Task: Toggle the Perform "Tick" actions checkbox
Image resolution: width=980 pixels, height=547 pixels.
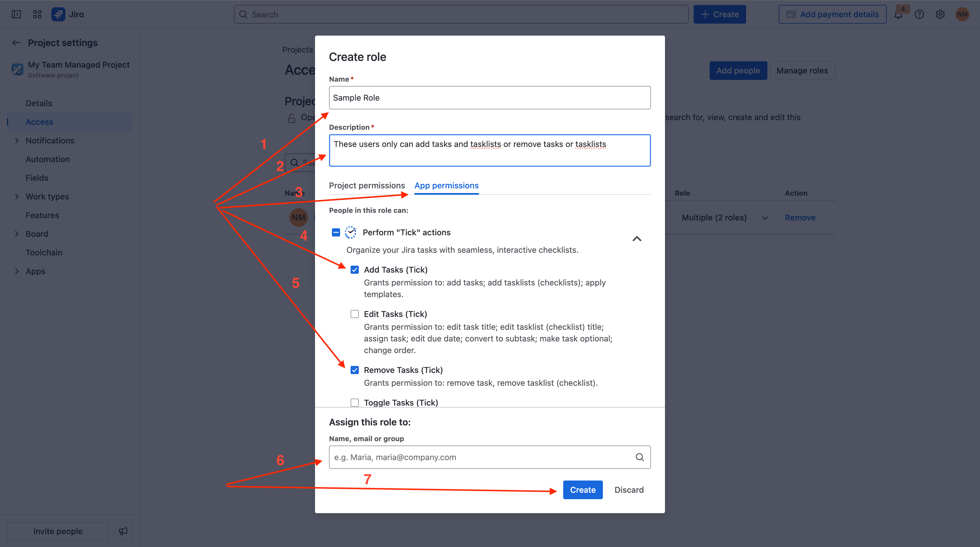Action: 335,232
